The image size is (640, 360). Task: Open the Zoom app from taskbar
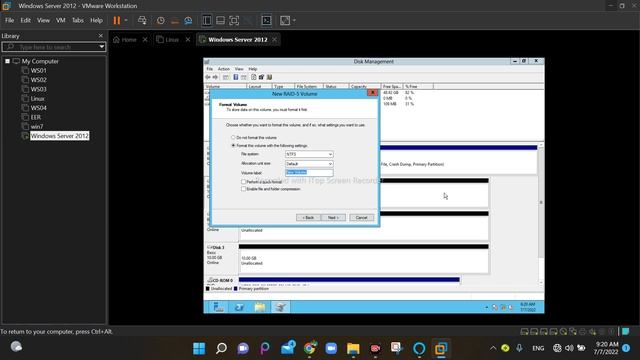pos(331,349)
